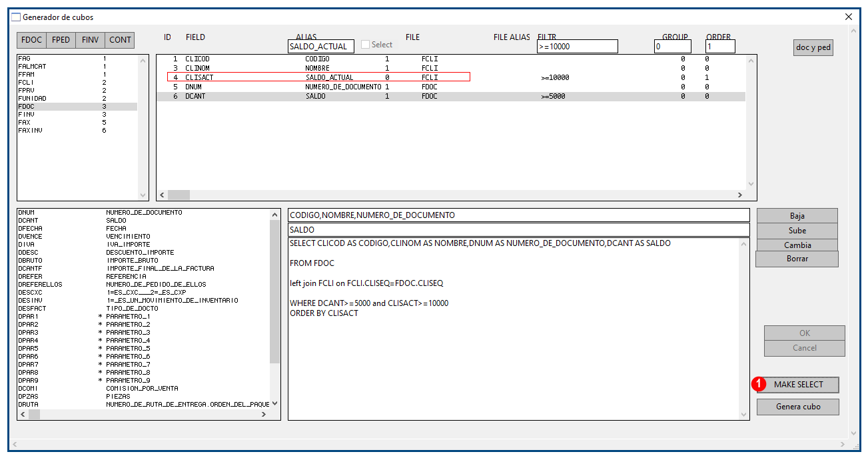
Task: Switch to the CONT button
Action: pos(120,40)
